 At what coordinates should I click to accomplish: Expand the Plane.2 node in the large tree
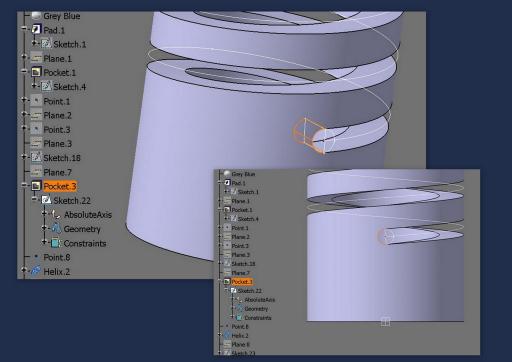(x=24, y=114)
